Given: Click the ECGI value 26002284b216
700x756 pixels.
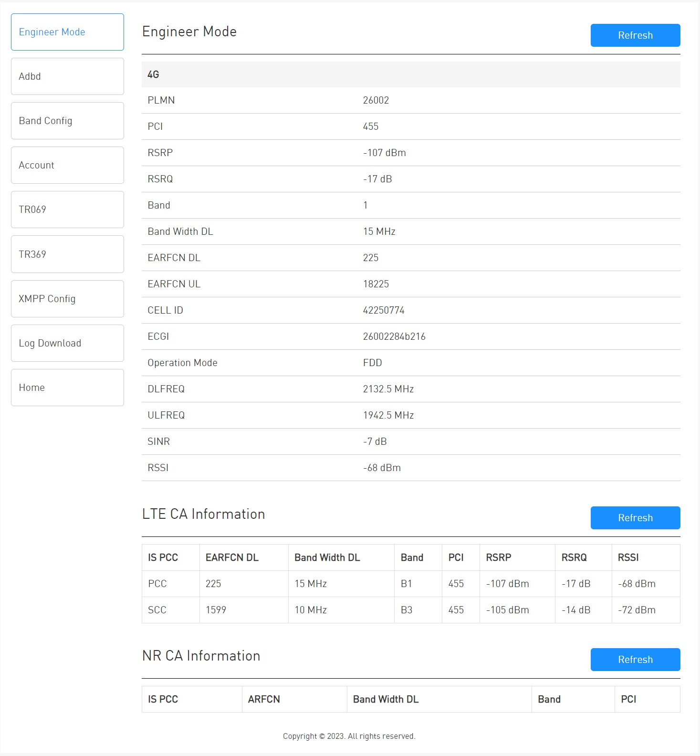Looking at the screenshot, I should coord(394,336).
